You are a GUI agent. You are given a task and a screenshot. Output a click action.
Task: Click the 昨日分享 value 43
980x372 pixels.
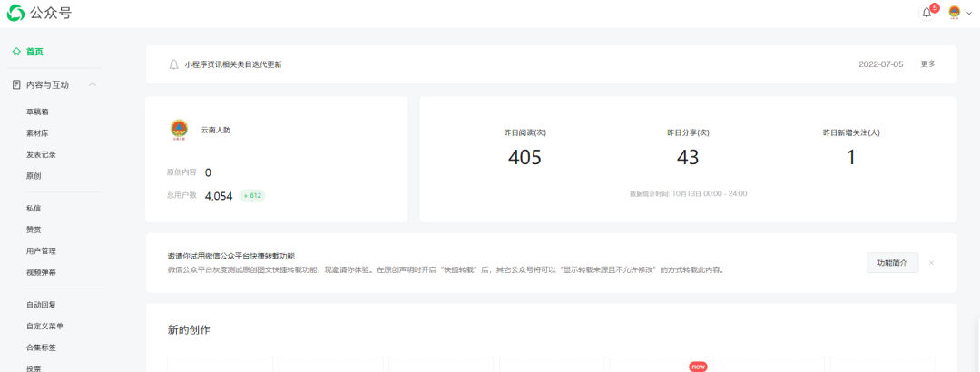click(688, 157)
